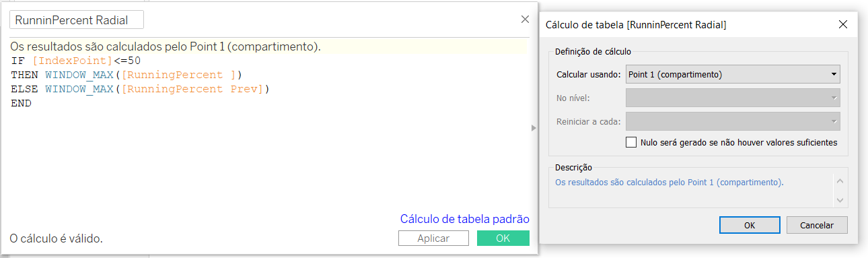Image resolution: width=868 pixels, height=258 pixels.
Task: Click the calculation name field
Action: (x=77, y=20)
